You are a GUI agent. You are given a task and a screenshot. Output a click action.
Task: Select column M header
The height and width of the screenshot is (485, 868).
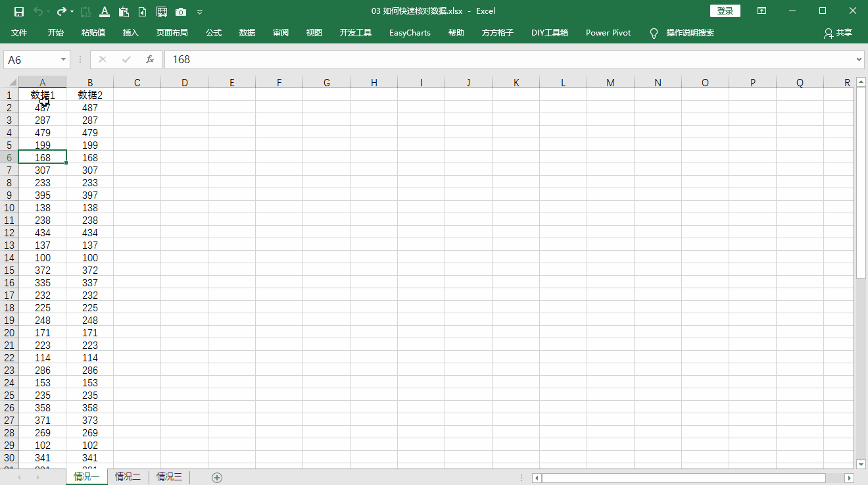(x=611, y=82)
